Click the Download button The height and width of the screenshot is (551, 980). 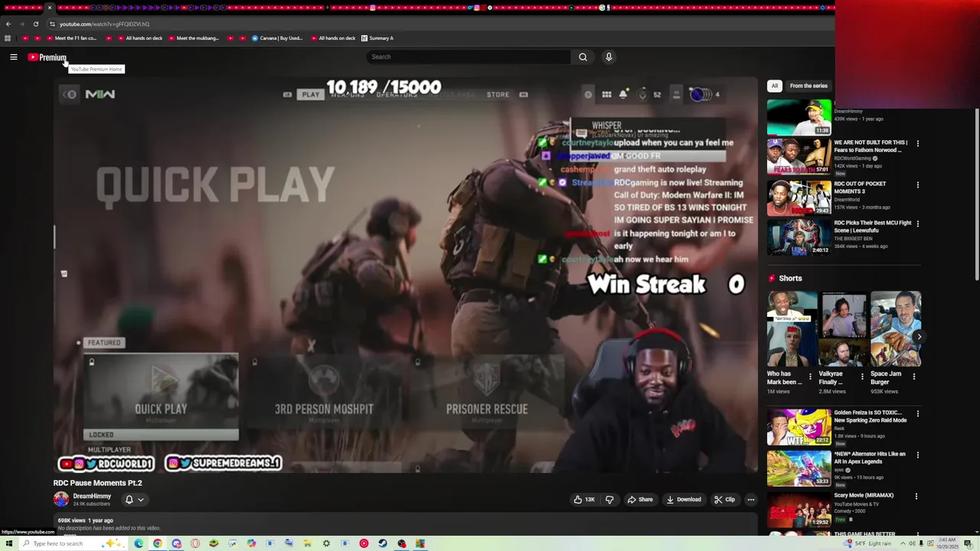point(684,500)
